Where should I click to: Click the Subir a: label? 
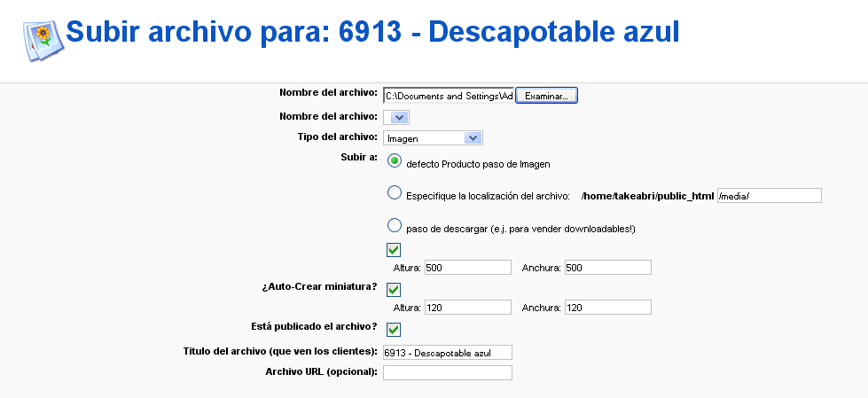click(359, 157)
